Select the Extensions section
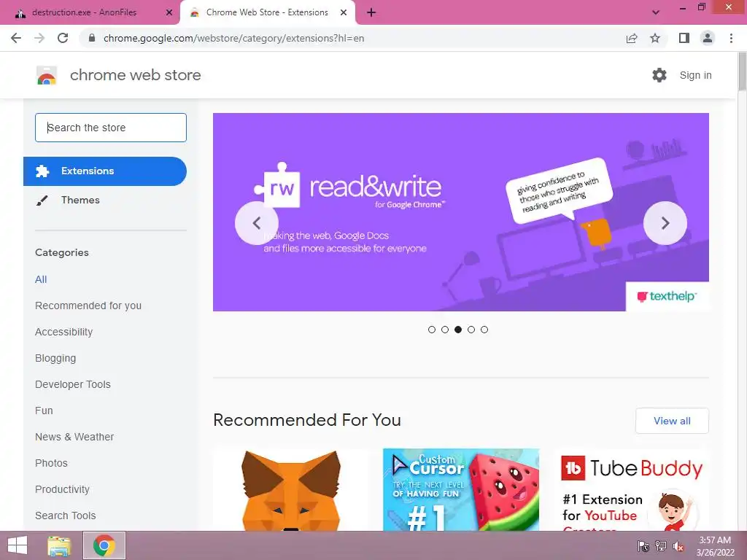This screenshot has width=747, height=560. pos(105,171)
